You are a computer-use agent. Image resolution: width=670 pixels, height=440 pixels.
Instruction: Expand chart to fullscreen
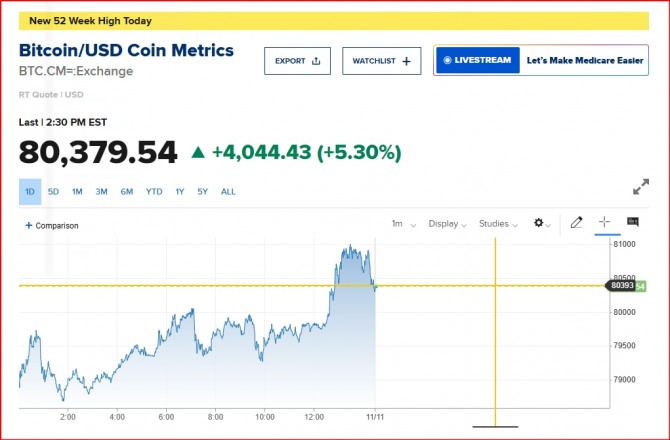[641, 187]
